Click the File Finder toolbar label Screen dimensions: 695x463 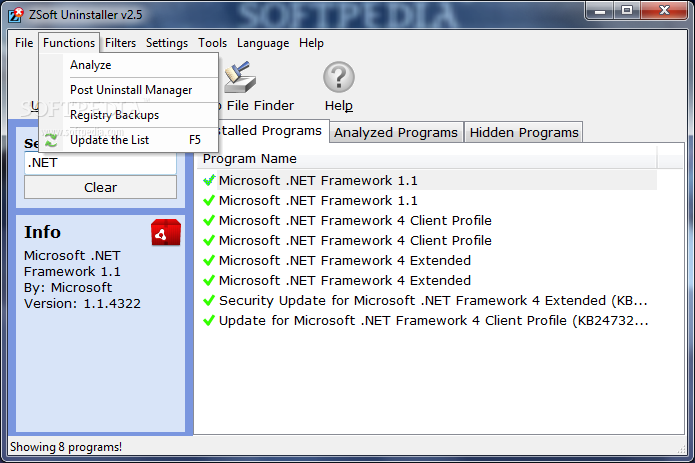(260, 105)
